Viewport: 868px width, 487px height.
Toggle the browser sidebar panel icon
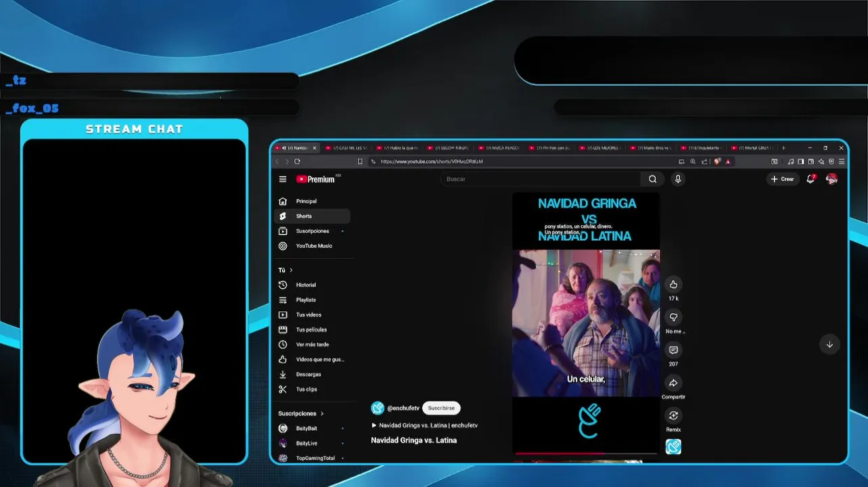tap(801, 162)
